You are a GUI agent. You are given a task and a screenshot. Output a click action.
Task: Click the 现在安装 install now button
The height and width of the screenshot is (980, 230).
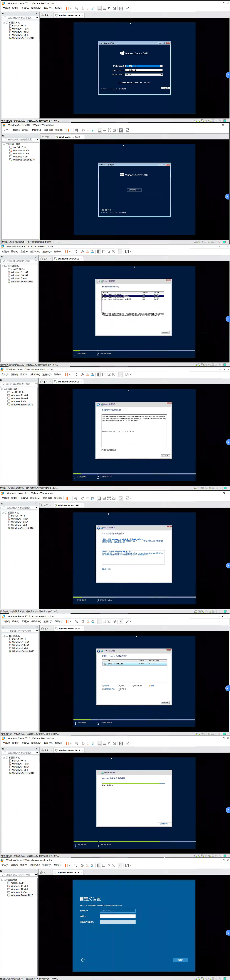click(134, 190)
